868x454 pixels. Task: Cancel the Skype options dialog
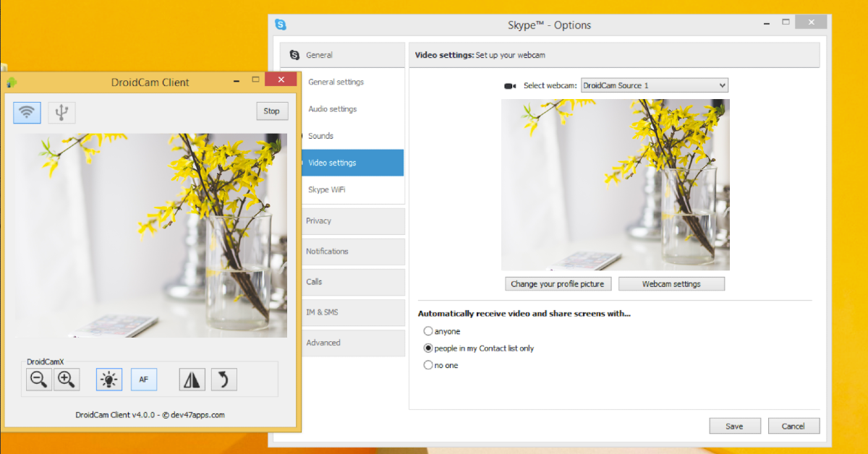(x=793, y=427)
